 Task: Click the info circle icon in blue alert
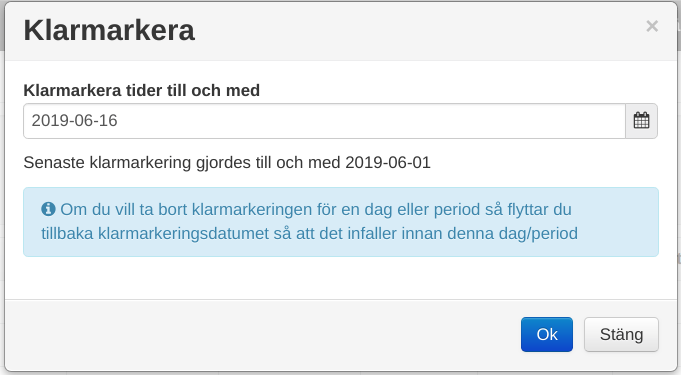[48, 209]
